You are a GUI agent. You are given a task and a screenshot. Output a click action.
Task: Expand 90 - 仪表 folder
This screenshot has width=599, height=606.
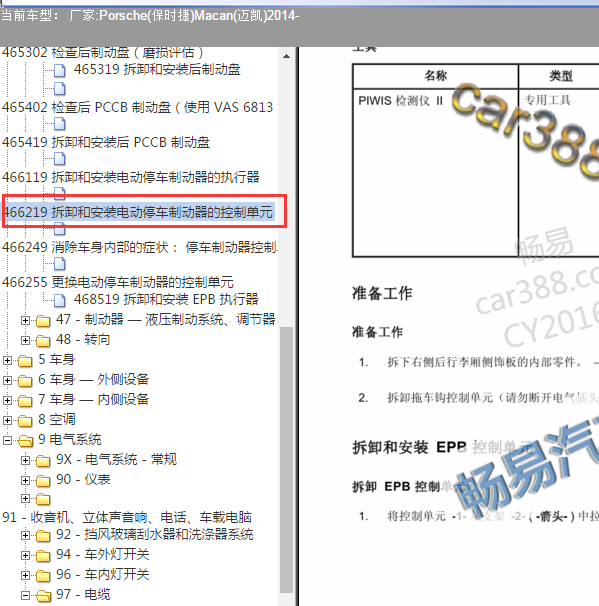click(x=26, y=480)
